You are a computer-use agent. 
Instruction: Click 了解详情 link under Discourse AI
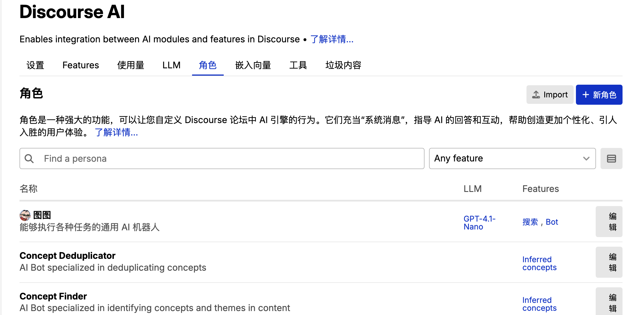[x=332, y=39]
